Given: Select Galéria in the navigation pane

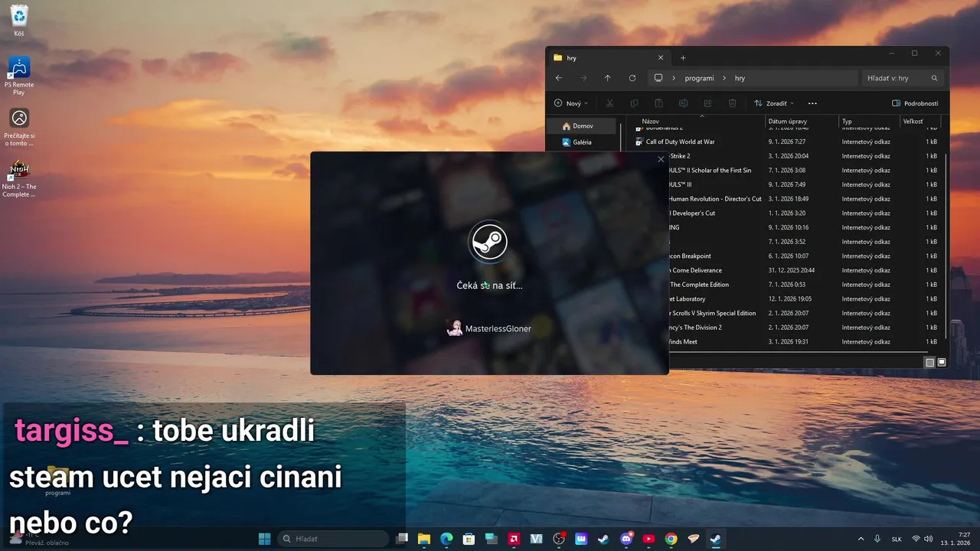Looking at the screenshot, I should coord(583,142).
